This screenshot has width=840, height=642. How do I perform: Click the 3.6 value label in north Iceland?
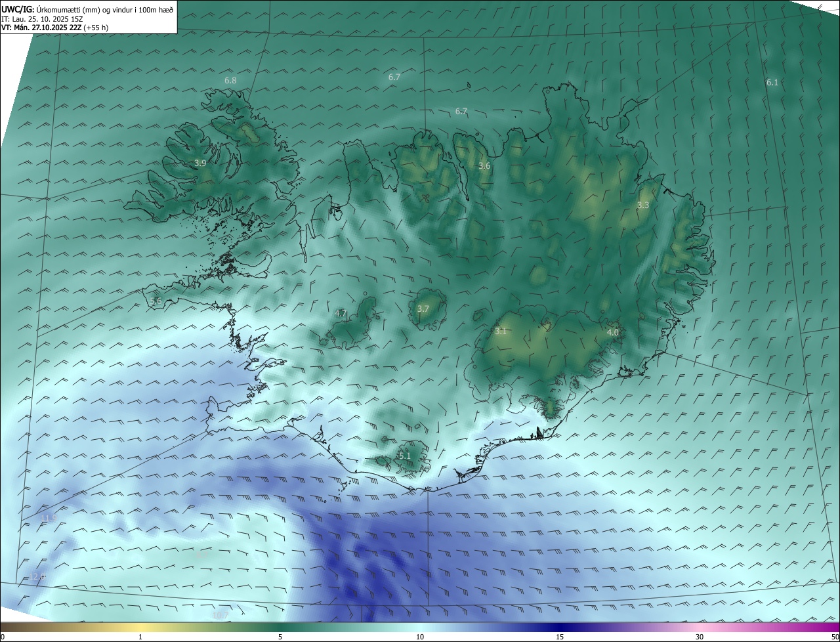[x=484, y=166]
